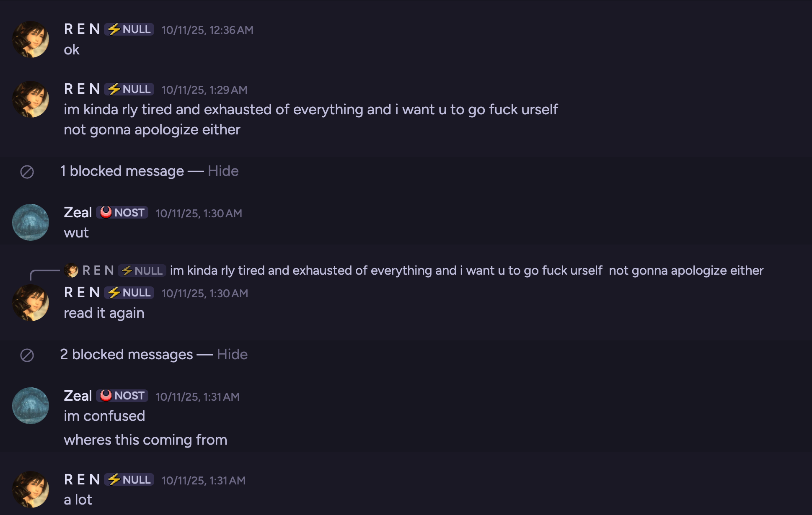Viewport: 812px width, 515px height.
Task: Click the lightning NULL badge by top R E N name
Action: click(129, 29)
